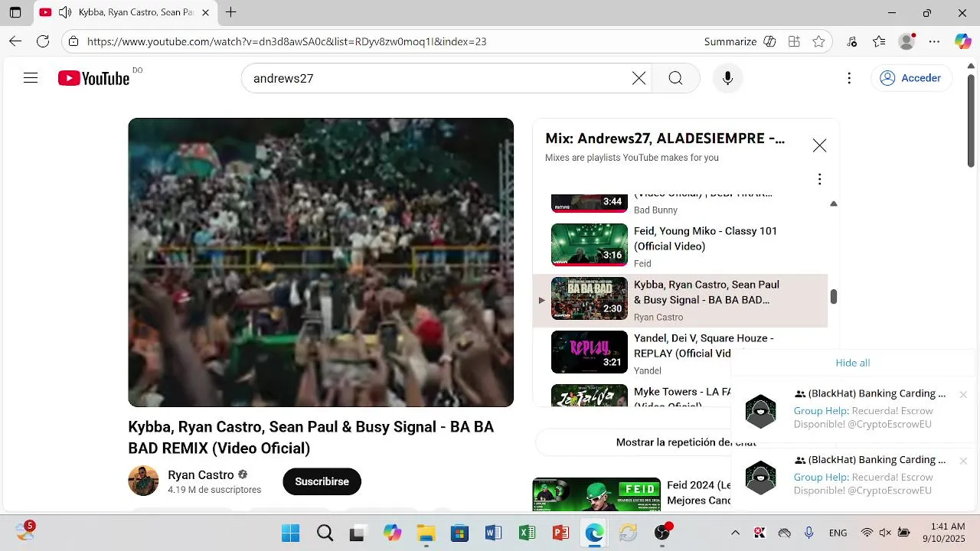Click the playlist panel scrollbar thumb

[x=834, y=297]
